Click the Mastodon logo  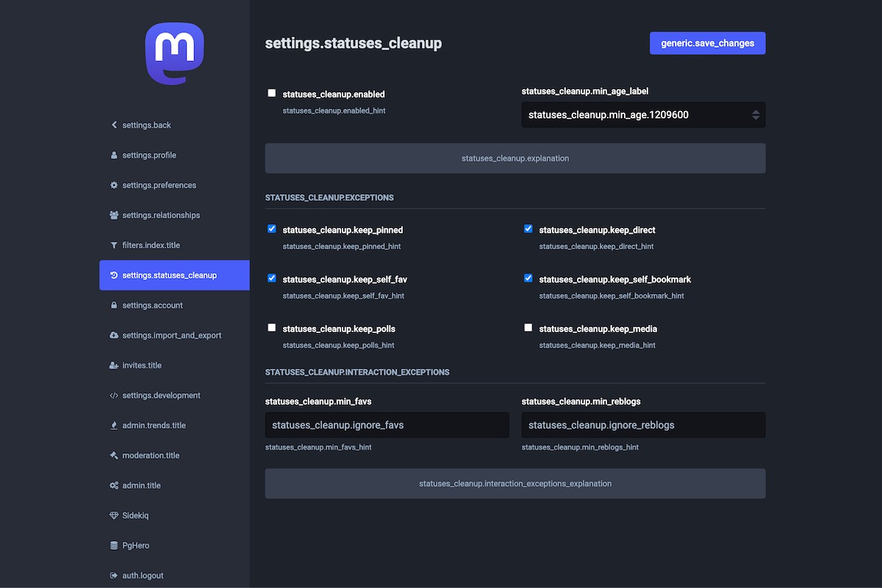pyautogui.click(x=174, y=54)
